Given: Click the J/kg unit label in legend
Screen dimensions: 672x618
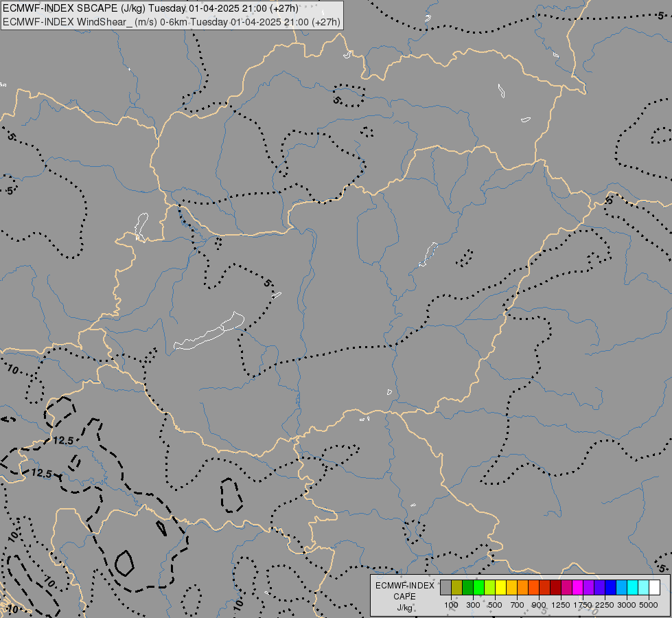Looking at the screenshot, I should [404, 608].
